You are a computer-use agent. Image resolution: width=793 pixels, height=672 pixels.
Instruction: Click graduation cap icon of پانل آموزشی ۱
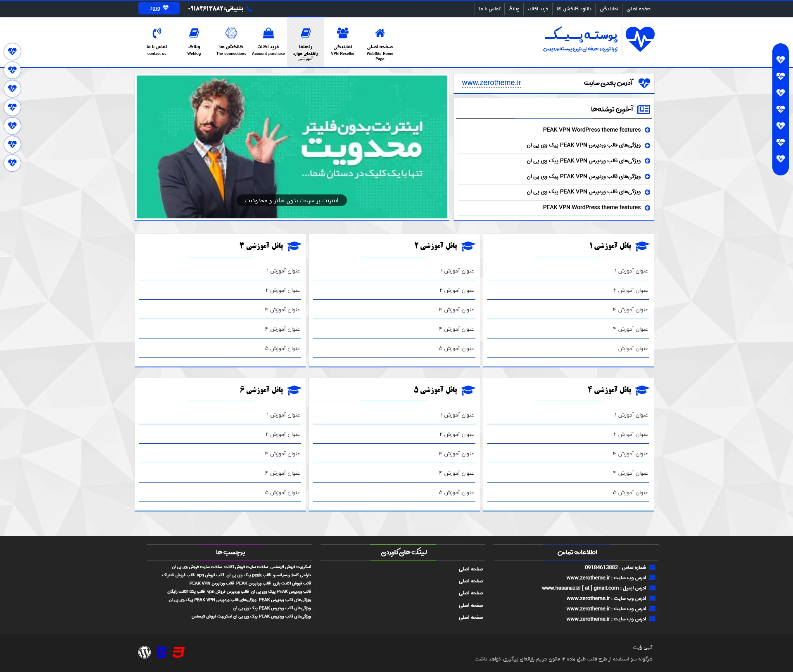coord(642,246)
